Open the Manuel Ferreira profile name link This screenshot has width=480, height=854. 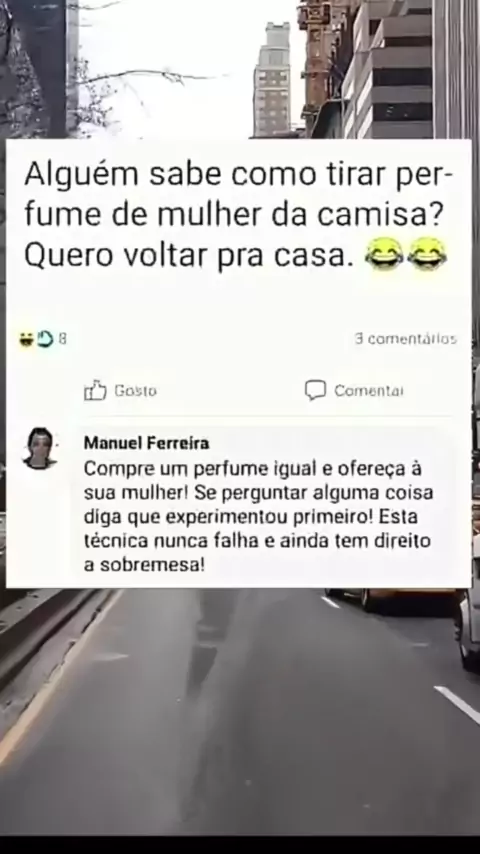[x=146, y=443]
